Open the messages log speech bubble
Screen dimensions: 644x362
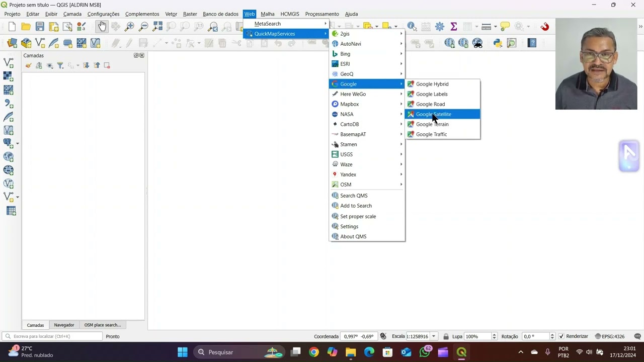[x=637, y=336]
